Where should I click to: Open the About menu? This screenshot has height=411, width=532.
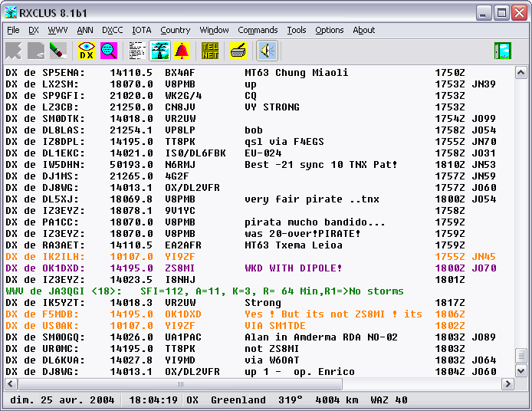click(x=363, y=30)
